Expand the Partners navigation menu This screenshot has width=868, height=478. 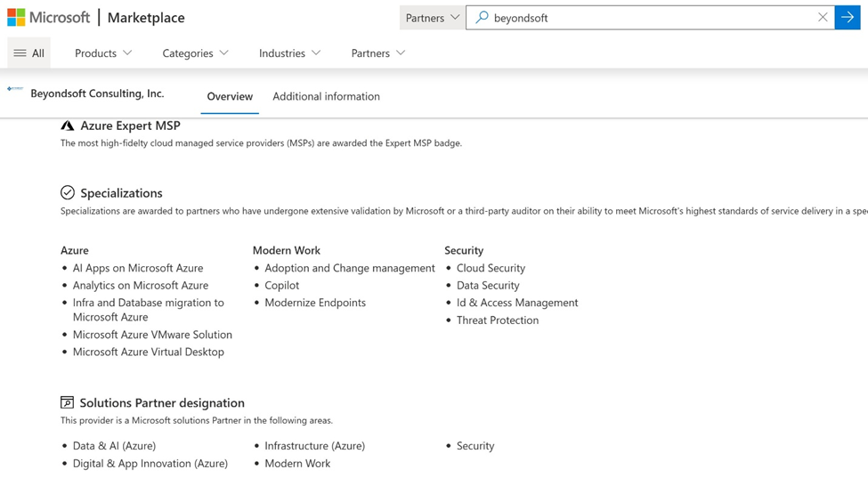pos(377,53)
